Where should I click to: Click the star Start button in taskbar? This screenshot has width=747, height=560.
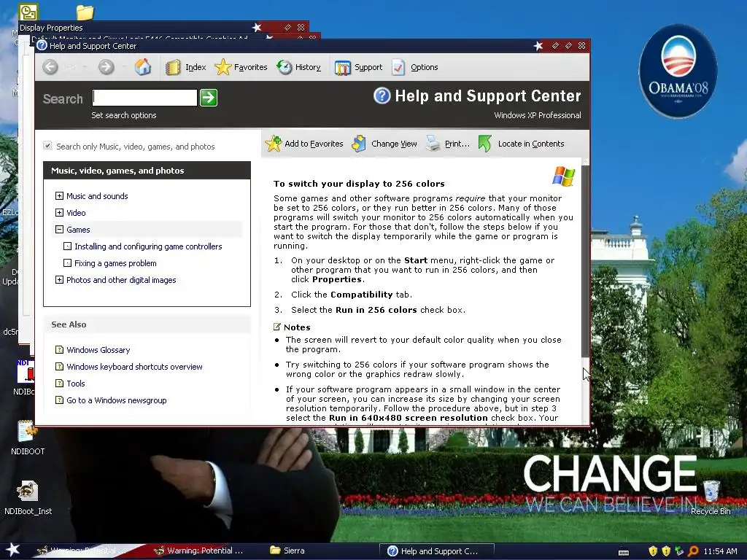click(13, 550)
